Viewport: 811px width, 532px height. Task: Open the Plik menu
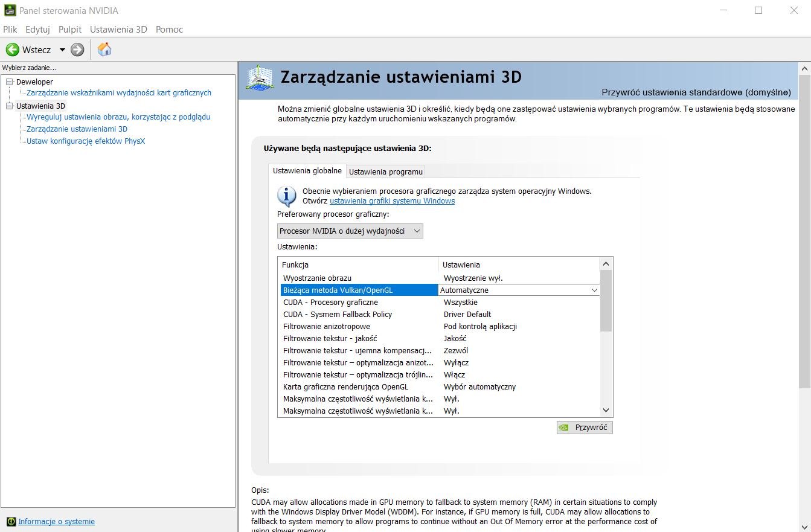click(x=10, y=29)
